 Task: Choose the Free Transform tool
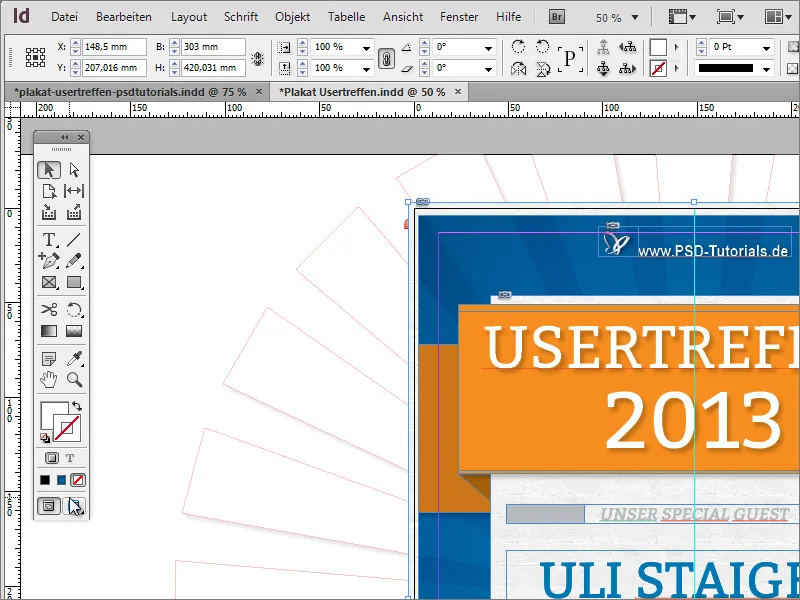click(x=74, y=309)
